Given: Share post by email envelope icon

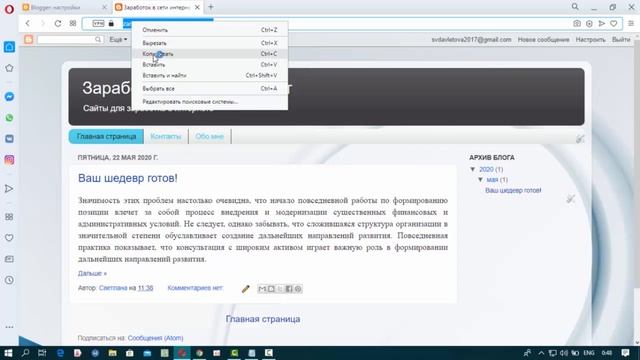Looking at the screenshot, I should click(x=262, y=289).
